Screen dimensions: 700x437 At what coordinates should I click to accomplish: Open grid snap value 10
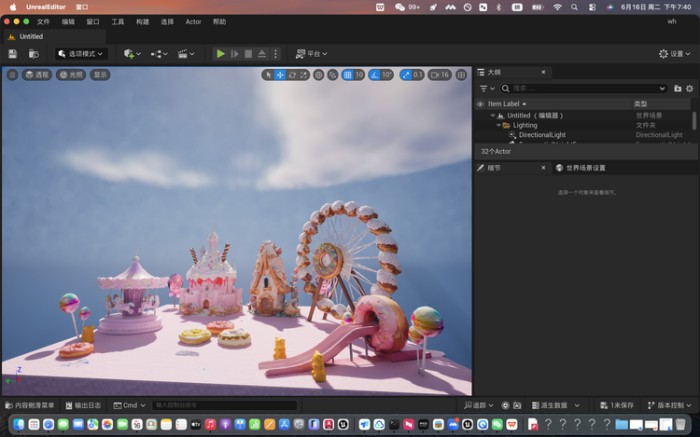[x=359, y=75]
